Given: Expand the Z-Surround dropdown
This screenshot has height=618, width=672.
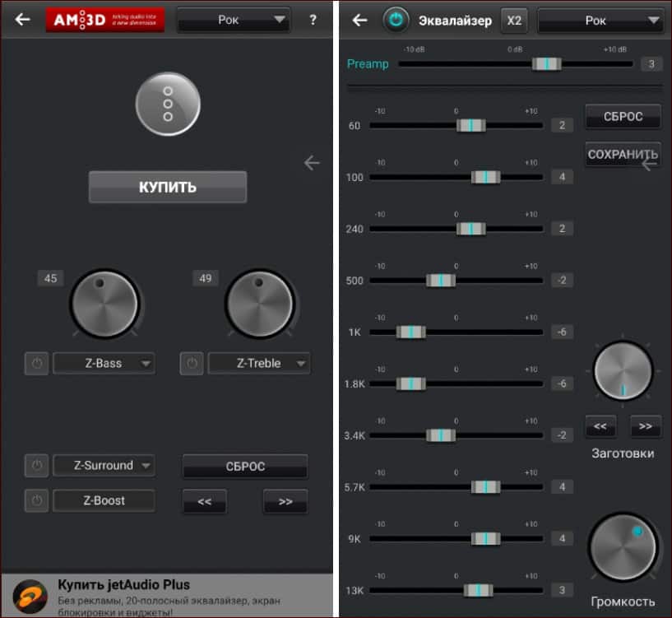Looking at the screenshot, I should tap(104, 465).
